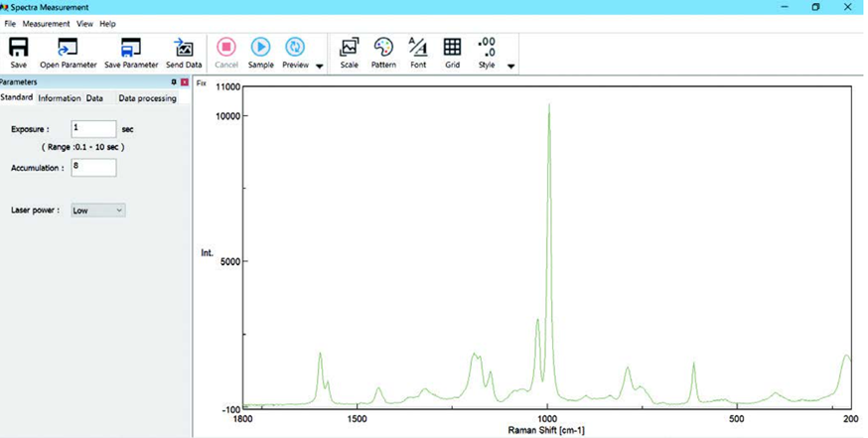Click the Exposure input field
Viewport: 868px width, 438px height.
[x=93, y=129]
